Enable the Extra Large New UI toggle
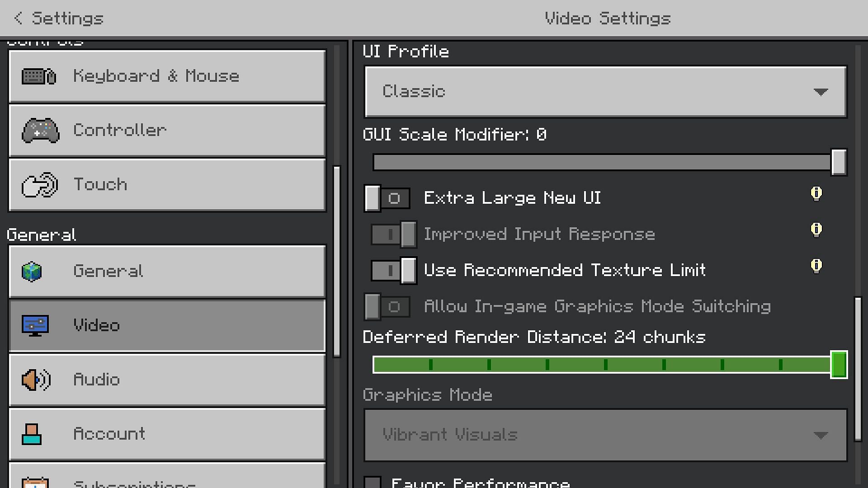The width and height of the screenshot is (868, 488). [387, 198]
